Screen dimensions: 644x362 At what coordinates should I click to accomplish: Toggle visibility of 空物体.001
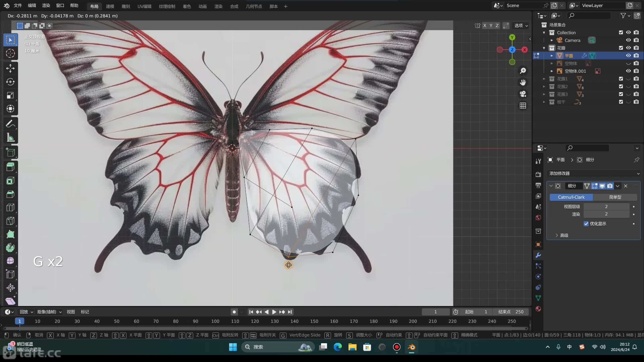[628, 71]
